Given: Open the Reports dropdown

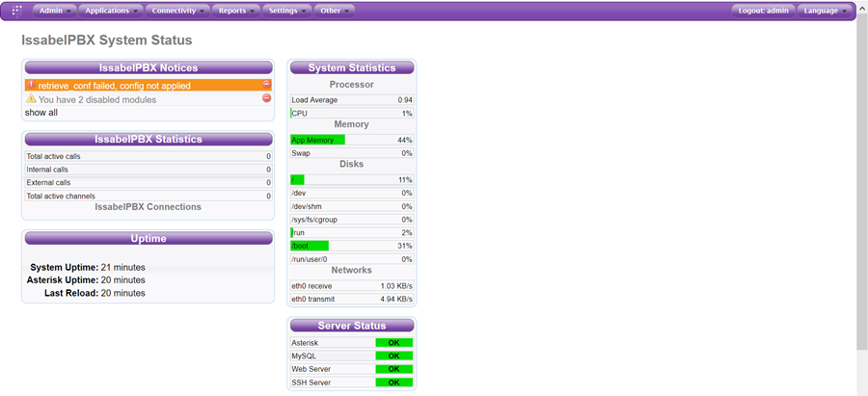Looking at the screenshot, I should click(x=236, y=11).
